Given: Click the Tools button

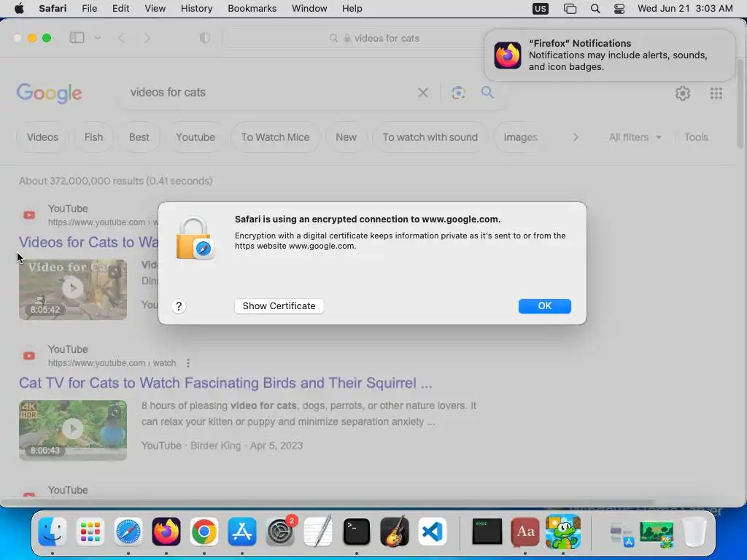Looking at the screenshot, I should pos(696,137).
